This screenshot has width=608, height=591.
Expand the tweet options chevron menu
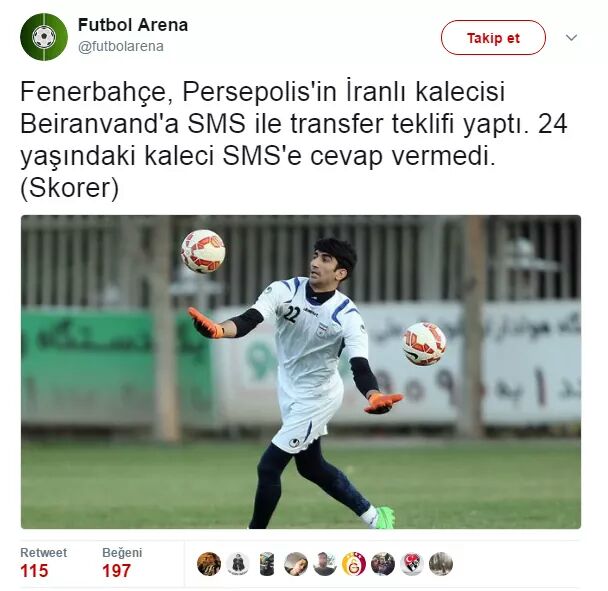coord(572,38)
